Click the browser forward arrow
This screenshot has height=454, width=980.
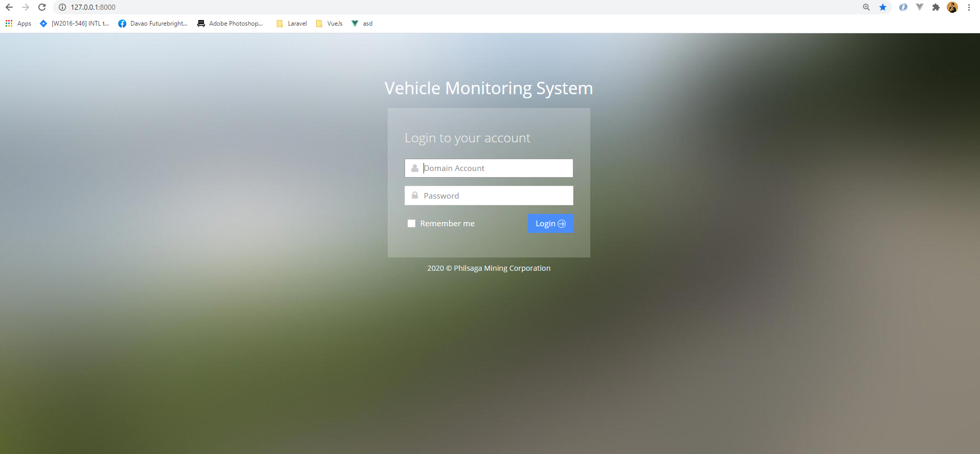(26, 7)
